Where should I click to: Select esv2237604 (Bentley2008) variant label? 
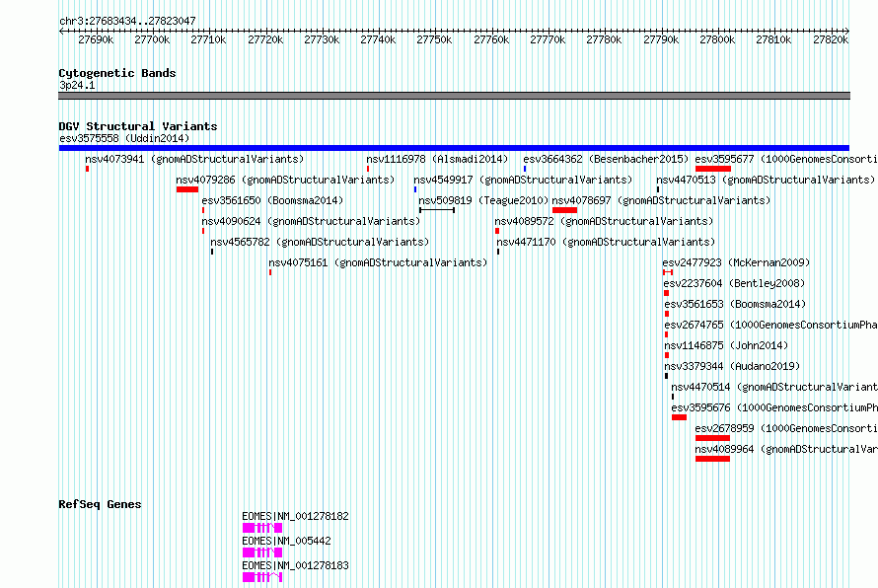click(x=734, y=283)
